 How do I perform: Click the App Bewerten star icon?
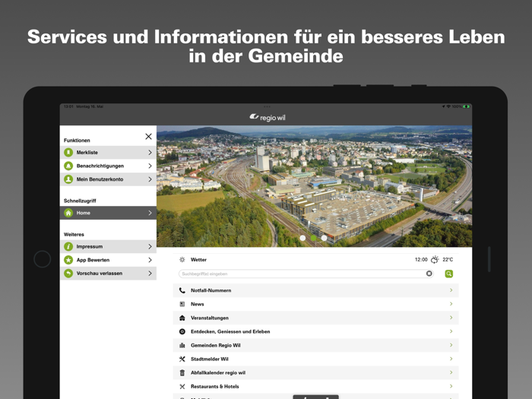click(x=68, y=260)
